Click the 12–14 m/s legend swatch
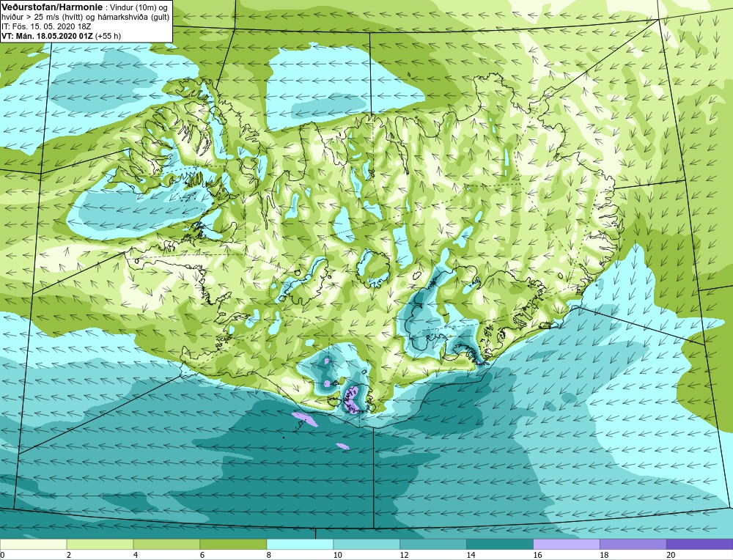Screen dimensions: 733x560 coord(433,544)
